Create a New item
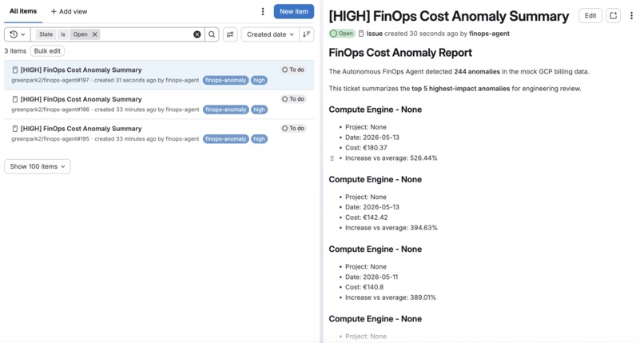Screen dimensions: 644x343 [x=294, y=11]
